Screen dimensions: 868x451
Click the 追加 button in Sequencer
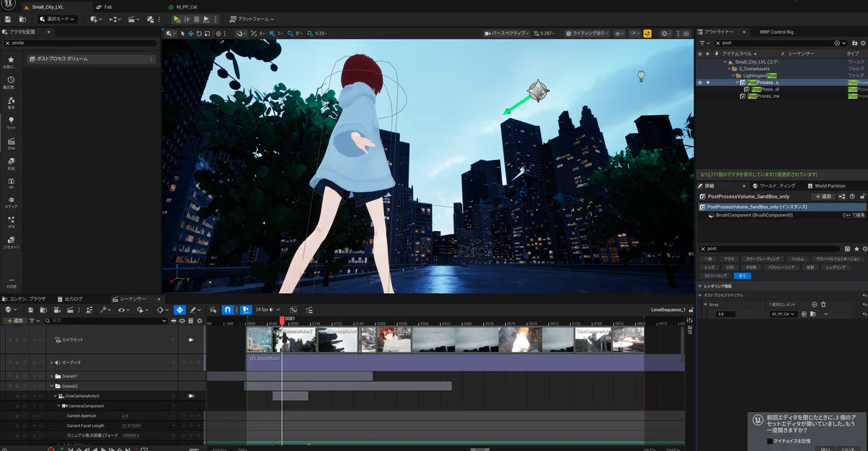(x=14, y=321)
